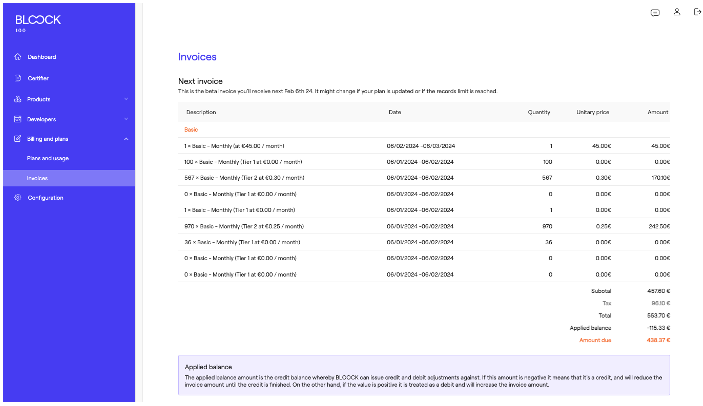Select the Invoices sidebar item
Image resolution: width=703 pixels, height=406 pixels.
click(x=38, y=178)
